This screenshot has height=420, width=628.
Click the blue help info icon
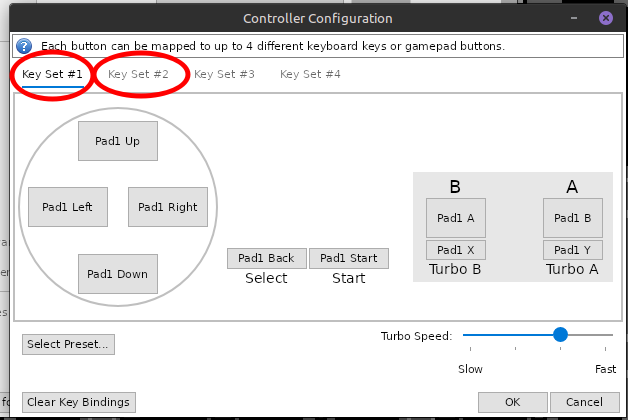point(24,46)
